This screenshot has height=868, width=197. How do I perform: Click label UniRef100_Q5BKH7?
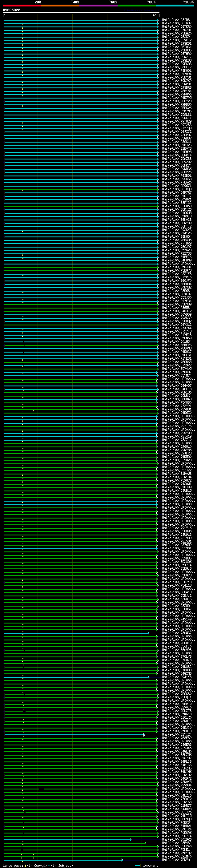click(177, 372)
